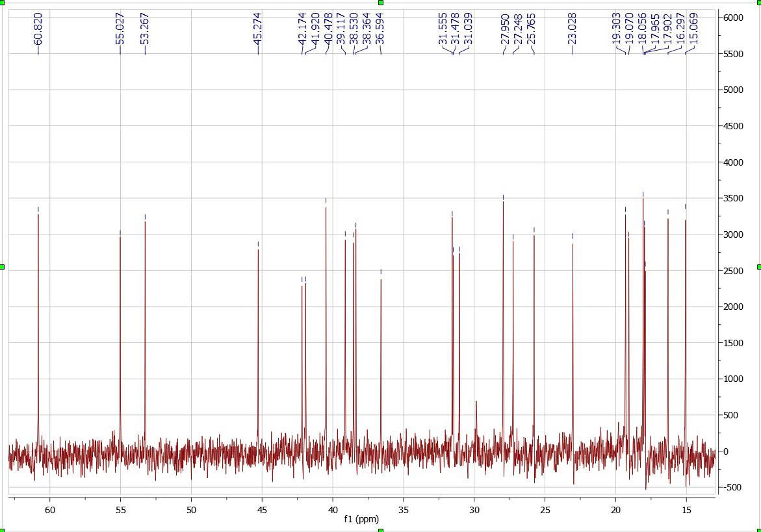761x532 pixels.
Task: Select the 27.950 peak label
Action: pos(506,29)
